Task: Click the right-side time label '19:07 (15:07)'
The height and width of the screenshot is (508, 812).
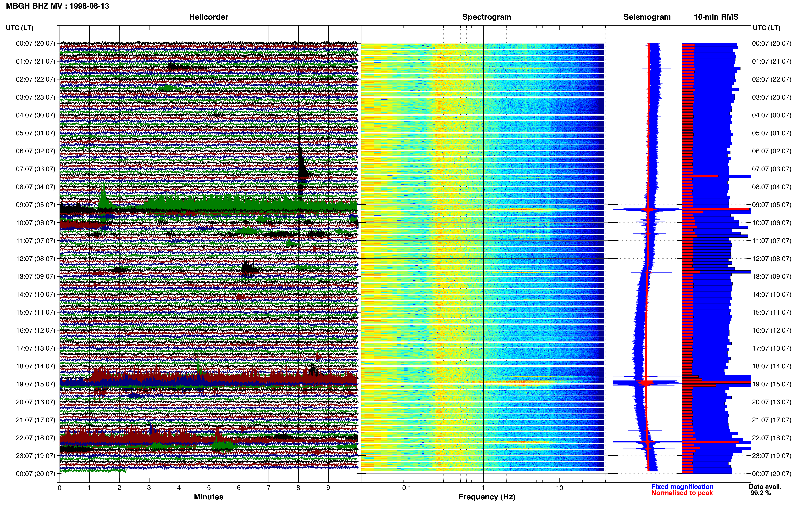Action: (772, 384)
